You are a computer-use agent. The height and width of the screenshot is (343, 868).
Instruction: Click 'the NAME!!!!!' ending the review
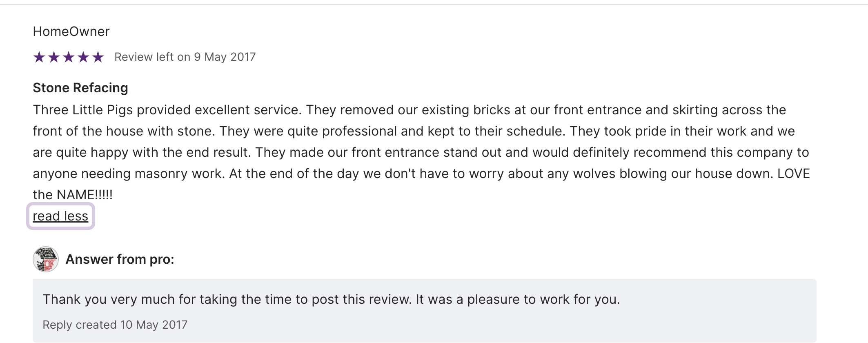click(73, 195)
